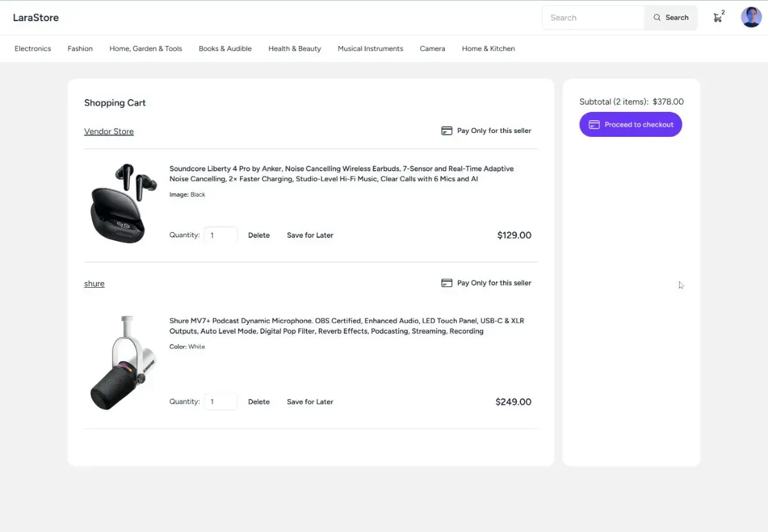Click the card icon inside Proceed to checkout
Screen dimensions: 768x532
pos(595,124)
